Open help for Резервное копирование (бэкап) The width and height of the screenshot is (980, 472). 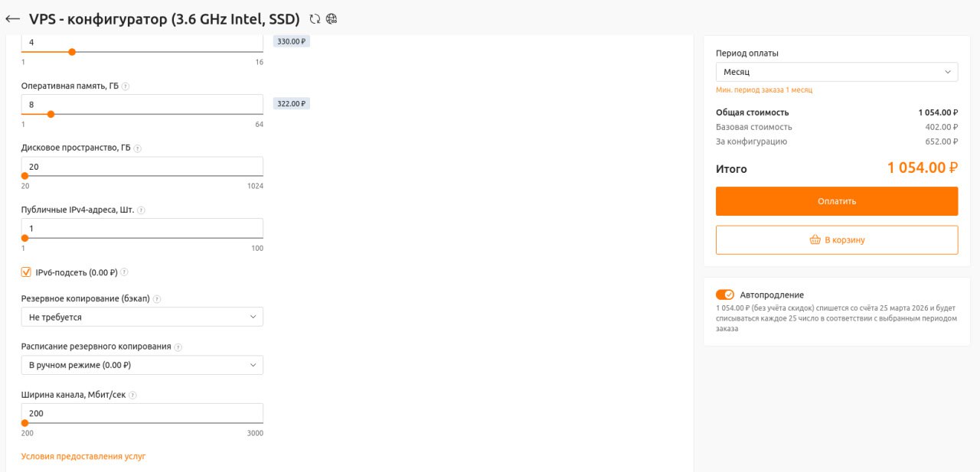click(x=157, y=299)
